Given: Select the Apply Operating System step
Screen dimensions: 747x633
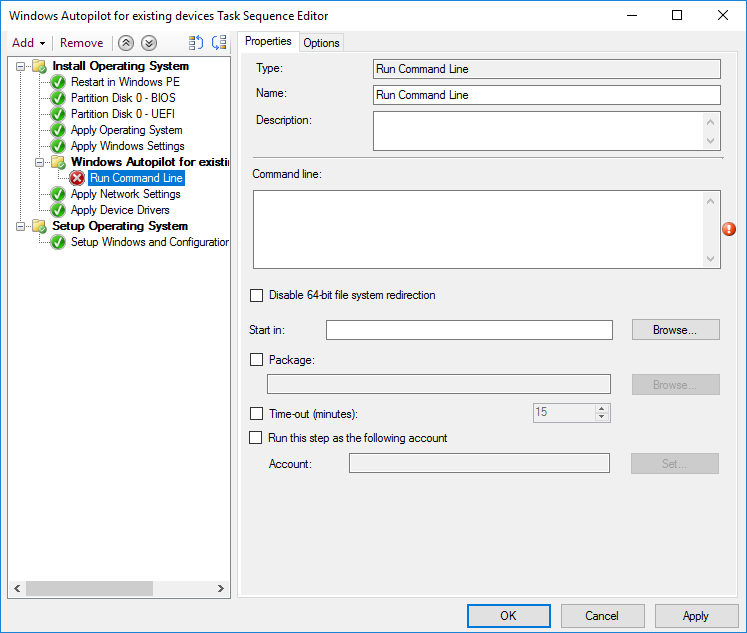Looking at the screenshot, I should [x=127, y=130].
